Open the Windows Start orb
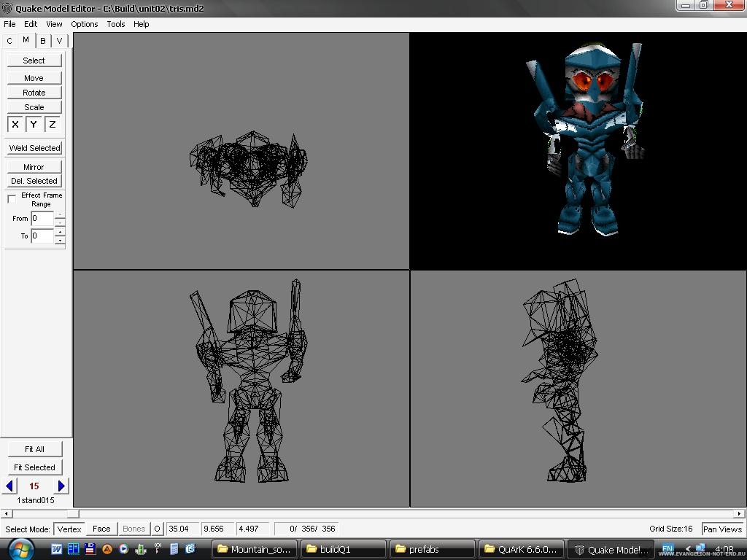This screenshot has height=560, width=747. click(x=20, y=548)
